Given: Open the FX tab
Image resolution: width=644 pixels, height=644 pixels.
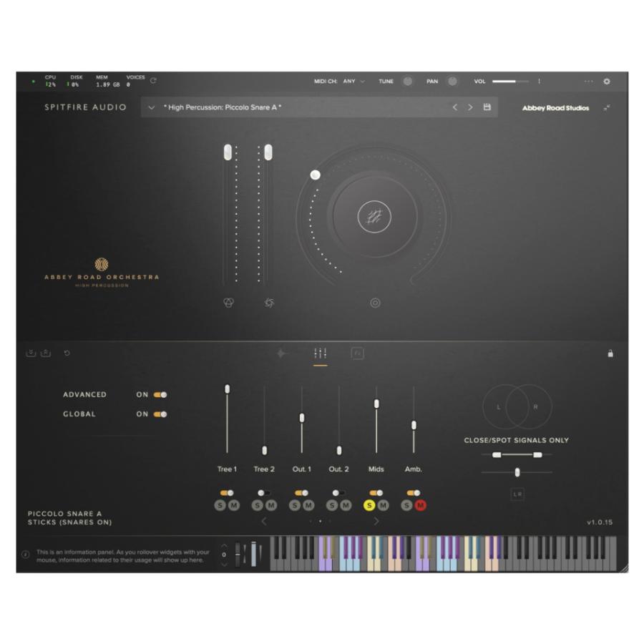Looking at the screenshot, I should pos(357,353).
